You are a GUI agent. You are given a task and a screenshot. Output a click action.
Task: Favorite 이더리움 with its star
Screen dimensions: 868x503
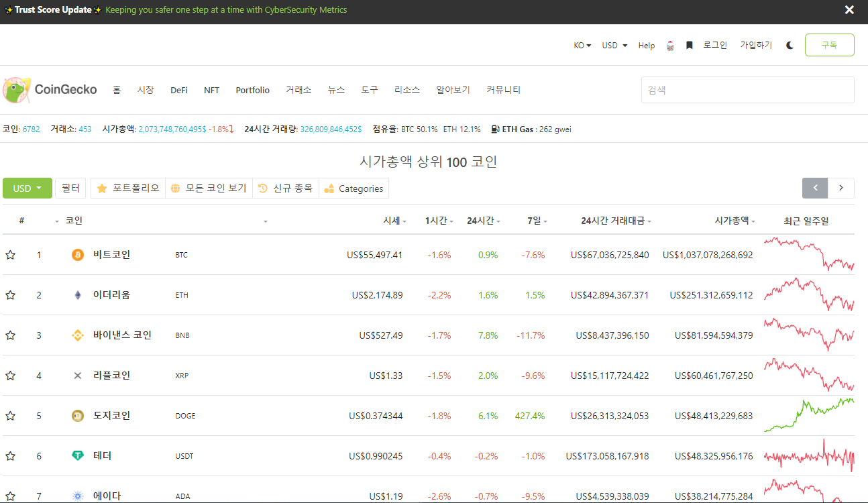click(x=10, y=295)
